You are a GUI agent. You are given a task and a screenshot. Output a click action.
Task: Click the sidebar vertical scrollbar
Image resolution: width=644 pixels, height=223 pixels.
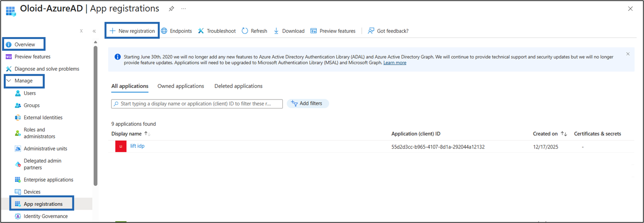point(96,116)
